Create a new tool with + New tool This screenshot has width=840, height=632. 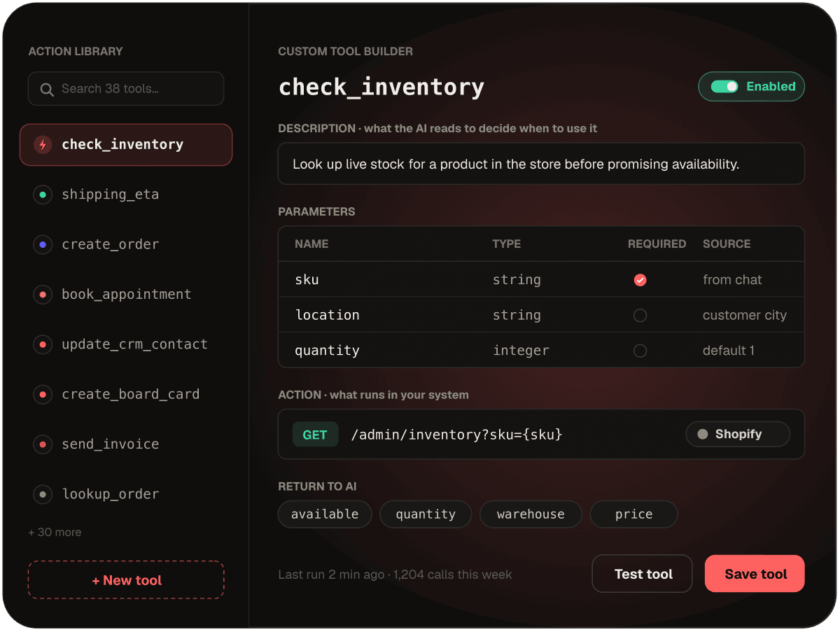[126, 580]
